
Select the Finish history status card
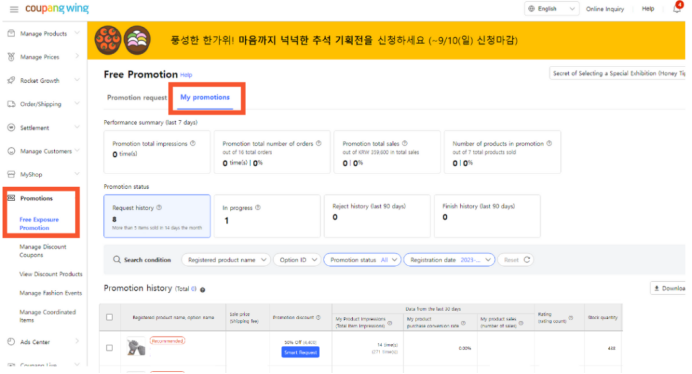pyautogui.click(x=487, y=216)
